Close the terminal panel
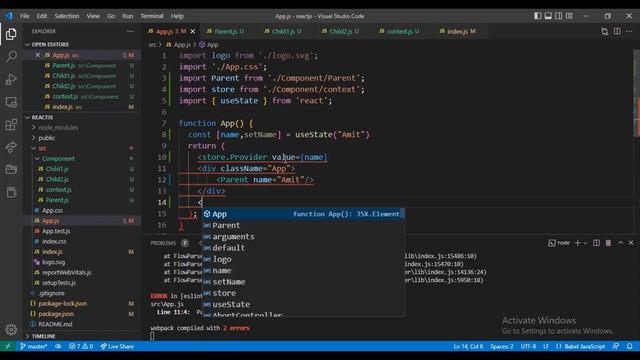Image resolution: width=640 pixels, height=360 pixels. (x=631, y=243)
